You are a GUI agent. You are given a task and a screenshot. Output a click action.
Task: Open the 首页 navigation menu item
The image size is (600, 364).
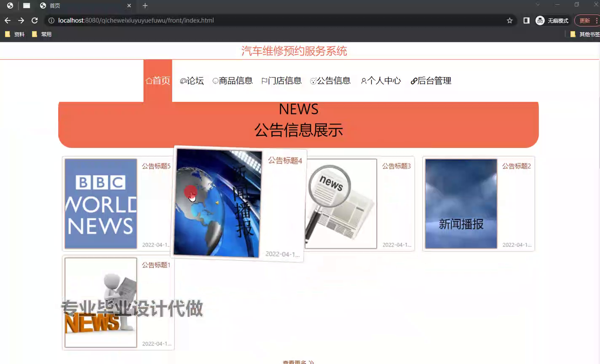158,80
